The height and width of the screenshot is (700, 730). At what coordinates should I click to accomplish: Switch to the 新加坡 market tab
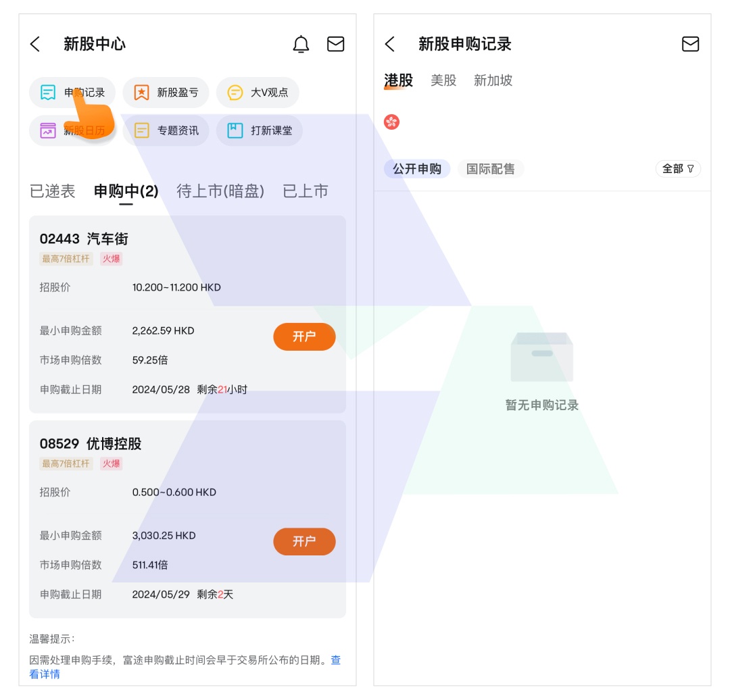coord(493,80)
